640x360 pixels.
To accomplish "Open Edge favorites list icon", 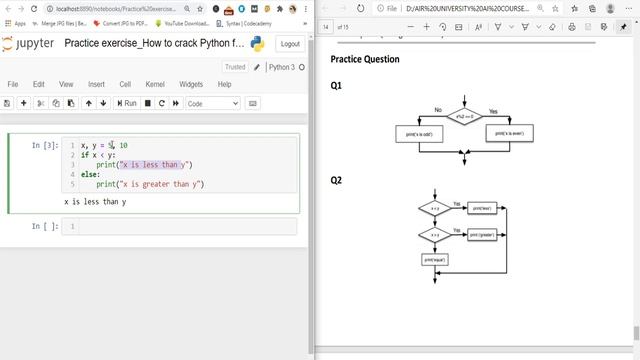I will [575, 9].
